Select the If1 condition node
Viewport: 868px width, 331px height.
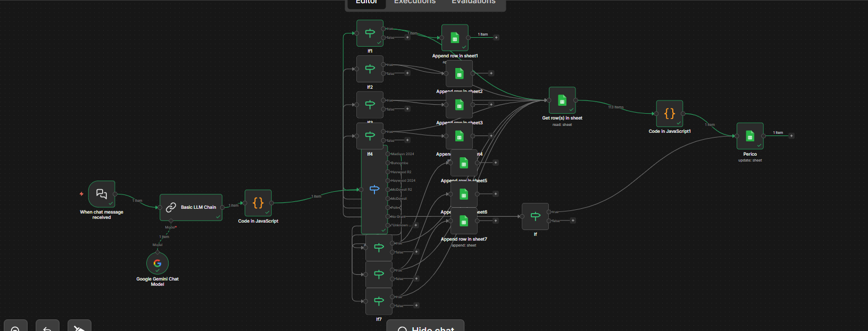coord(370,33)
